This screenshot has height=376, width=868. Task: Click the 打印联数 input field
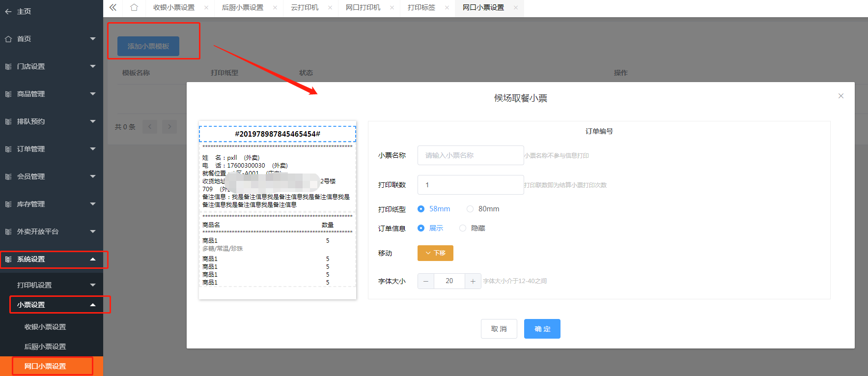click(x=471, y=185)
